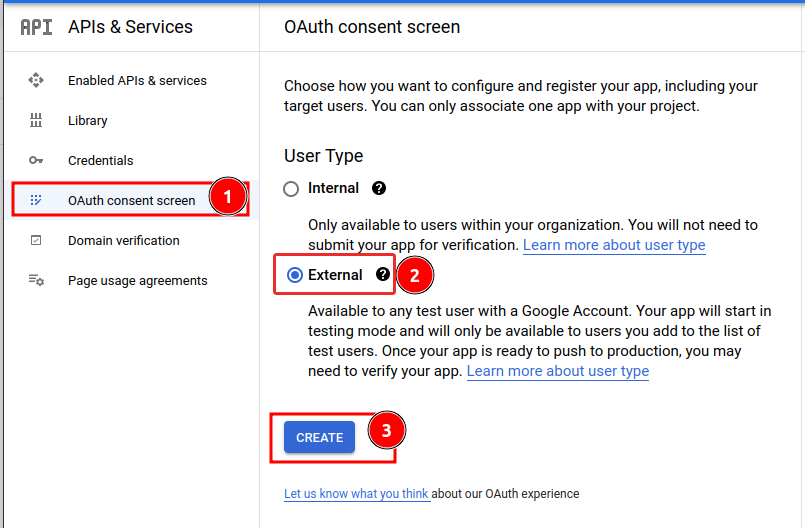Click the User Type section heading
Viewport: 805px width, 528px height.
pyautogui.click(x=323, y=156)
